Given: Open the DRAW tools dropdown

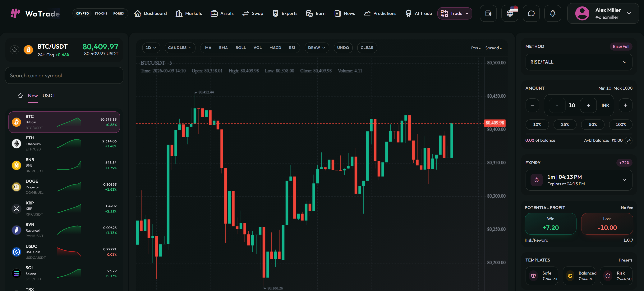Looking at the screenshot, I should tap(316, 48).
